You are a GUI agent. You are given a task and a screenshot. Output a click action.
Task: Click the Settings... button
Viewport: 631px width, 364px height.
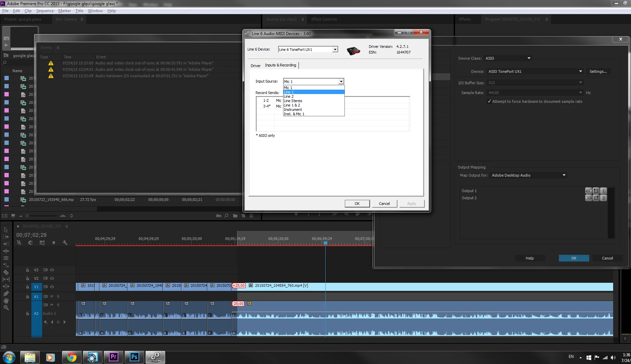pos(598,71)
